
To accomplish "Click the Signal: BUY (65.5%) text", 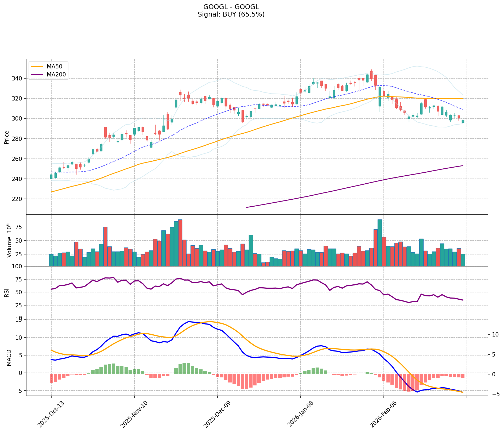I will [231, 14].
